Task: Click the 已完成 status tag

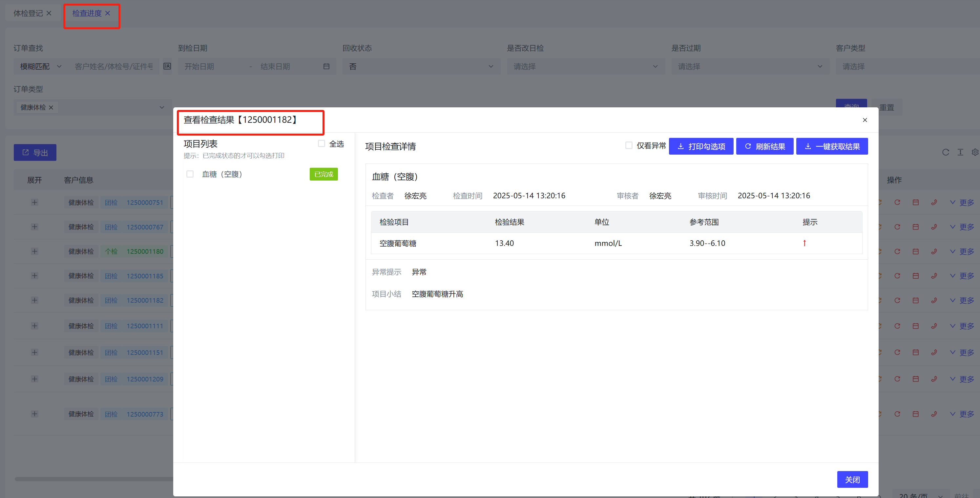Action: (324, 174)
